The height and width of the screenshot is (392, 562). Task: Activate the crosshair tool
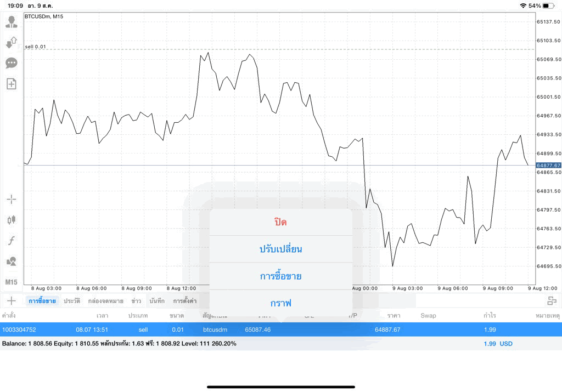point(12,199)
